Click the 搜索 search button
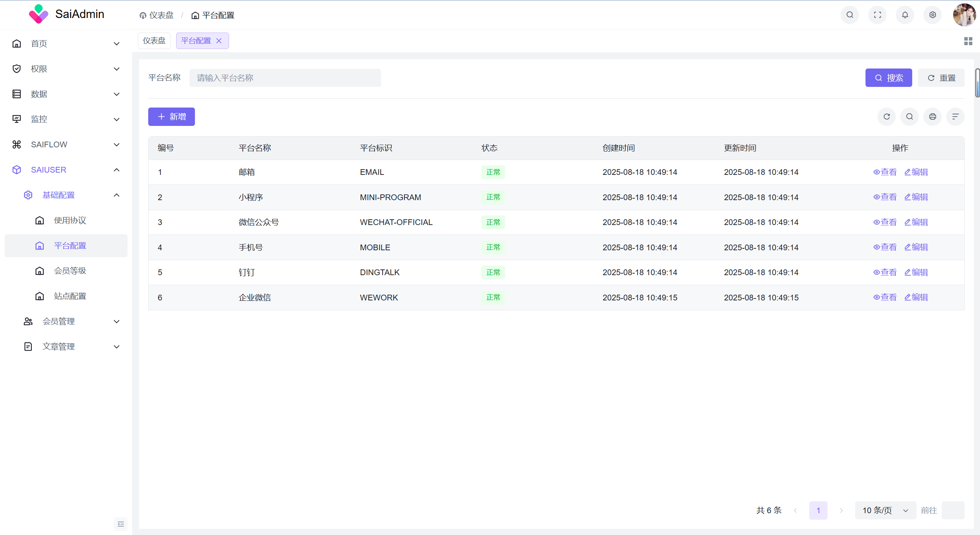 pyautogui.click(x=888, y=78)
